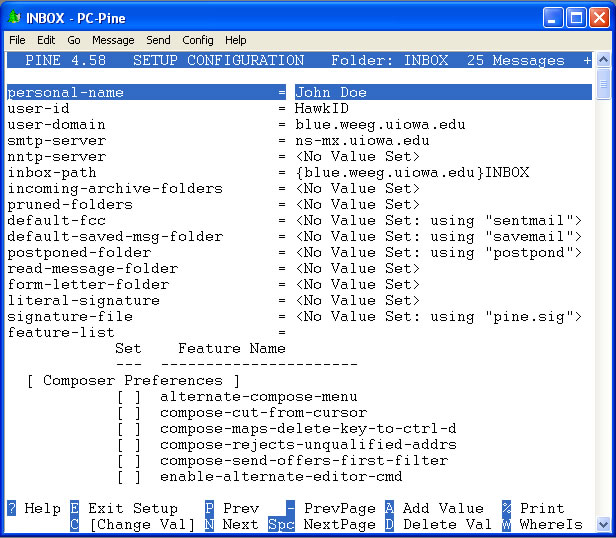Toggle alternate-compose-menu checkbox
The height and width of the screenshot is (538, 616).
129,397
